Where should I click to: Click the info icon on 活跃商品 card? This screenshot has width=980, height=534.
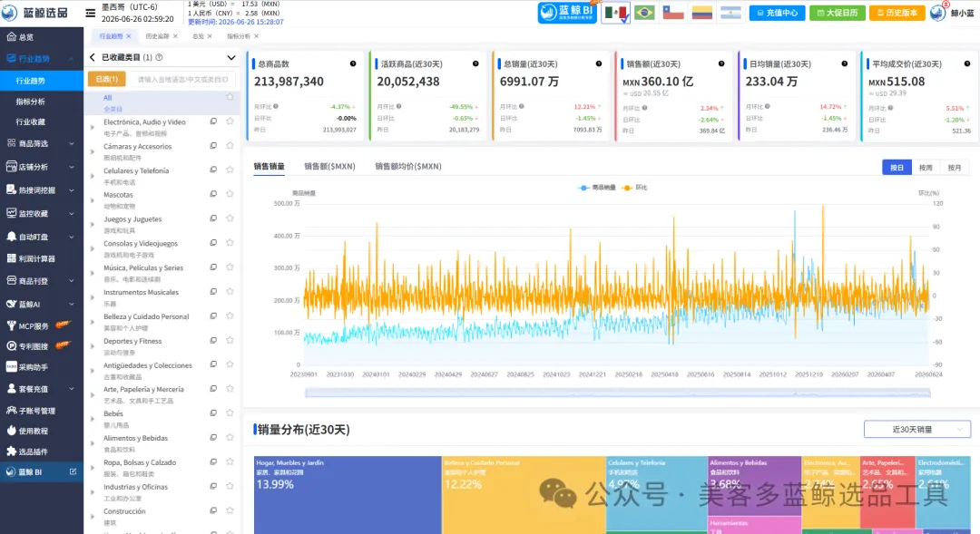click(475, 63)
